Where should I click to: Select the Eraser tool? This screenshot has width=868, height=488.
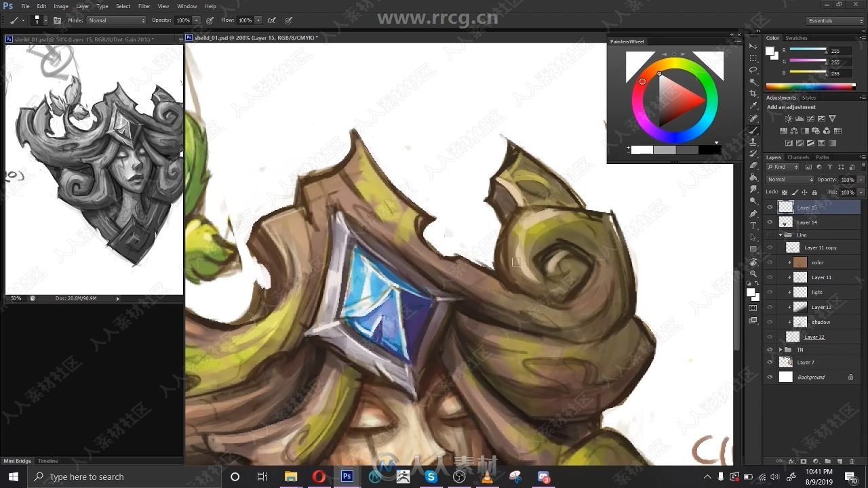coord(753,165)
